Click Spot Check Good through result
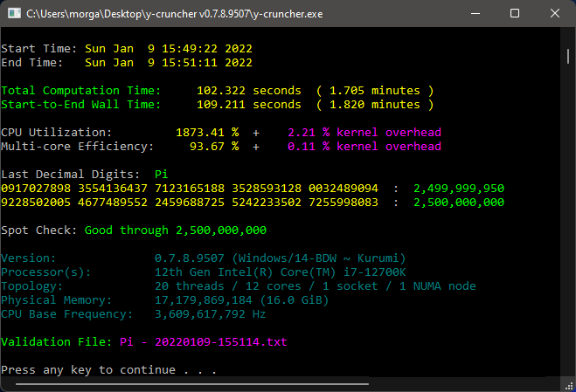 (x=176, y=230)
